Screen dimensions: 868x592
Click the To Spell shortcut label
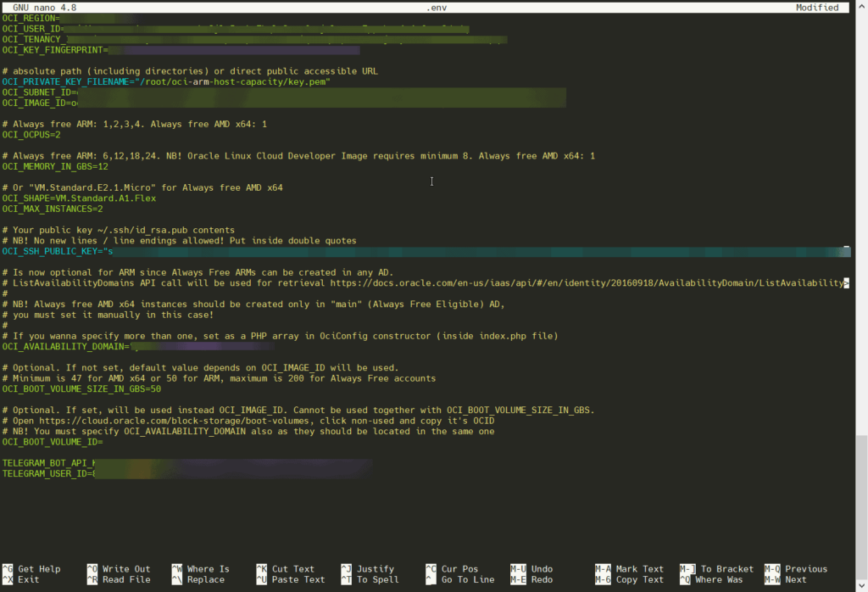click(377, 579)
